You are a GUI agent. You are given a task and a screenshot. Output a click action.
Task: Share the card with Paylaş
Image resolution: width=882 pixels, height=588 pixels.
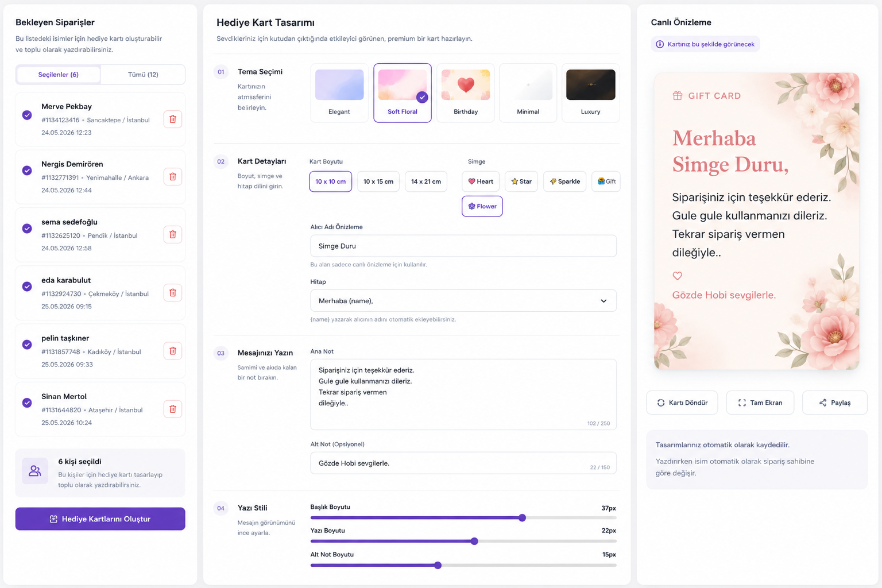835,403
